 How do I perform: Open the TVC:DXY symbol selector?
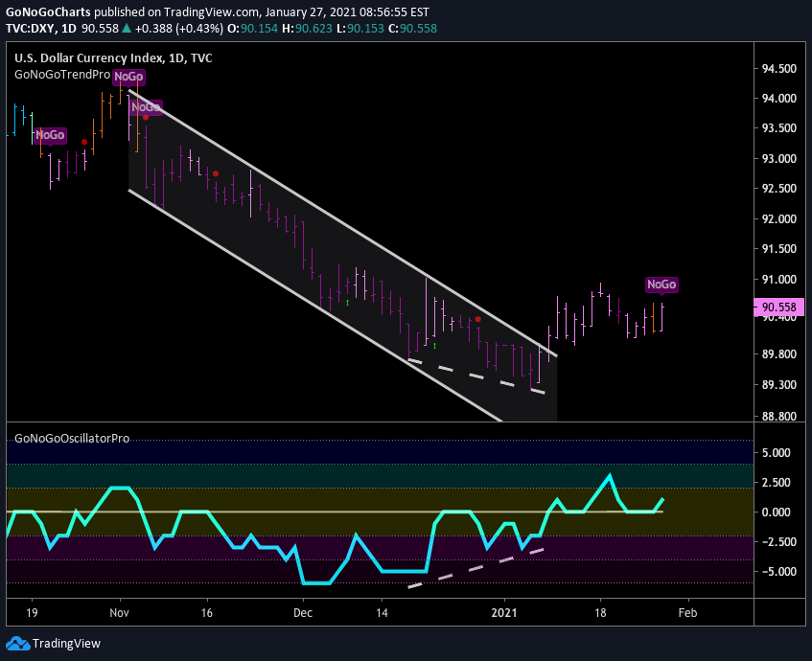(31, 30)
